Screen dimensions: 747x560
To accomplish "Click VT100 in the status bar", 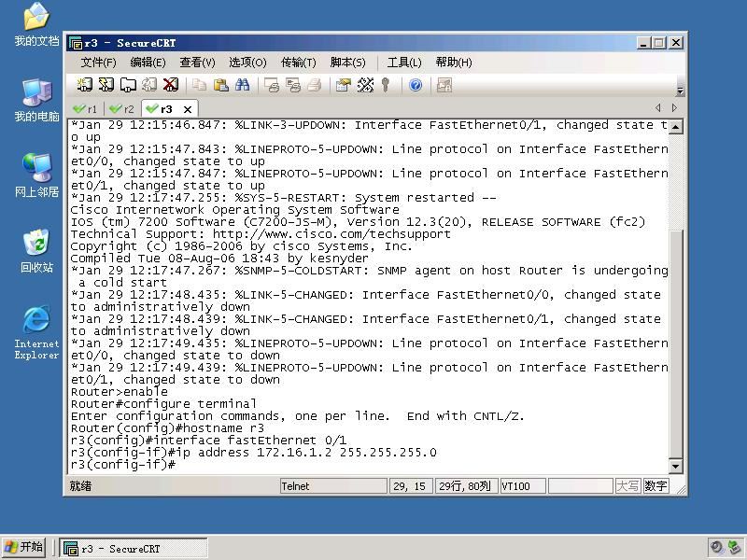I will 522,486.
